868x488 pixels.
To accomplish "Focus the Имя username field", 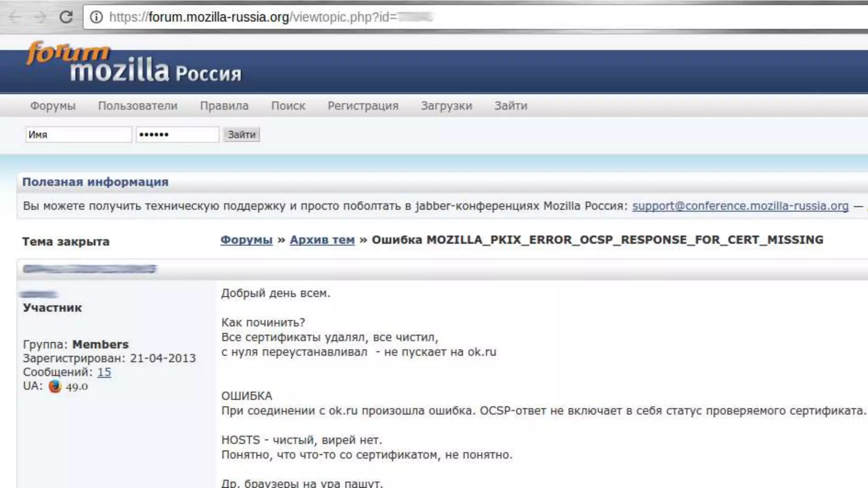I will pyautogui.click(x=78, y=135).
